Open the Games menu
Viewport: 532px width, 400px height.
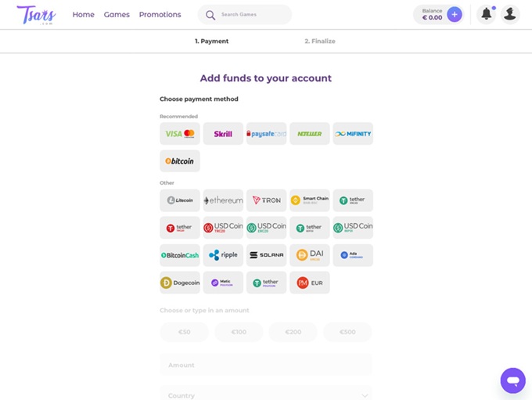pyautogui.click(x=117, y=15)
